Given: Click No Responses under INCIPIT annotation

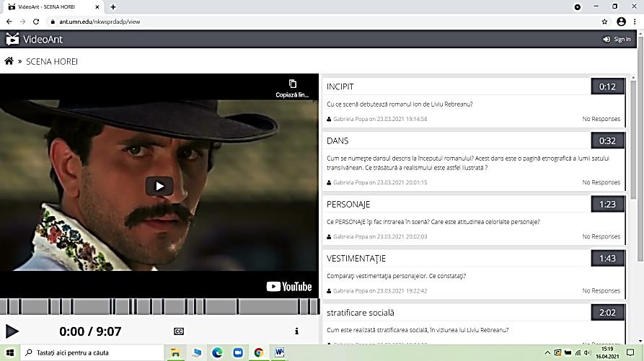Looking at the screenshot, I should pos(601,119).
